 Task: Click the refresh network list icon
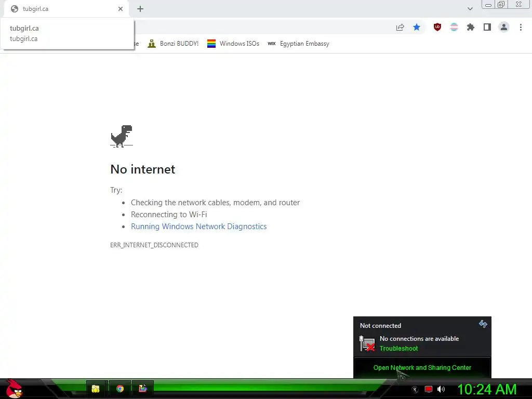click(x=483, y=324)
